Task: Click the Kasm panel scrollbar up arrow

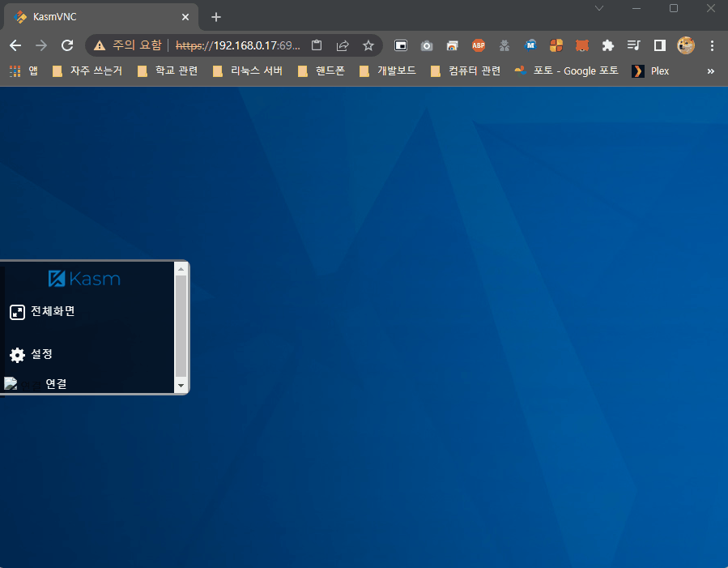Action: coord(181,269)
